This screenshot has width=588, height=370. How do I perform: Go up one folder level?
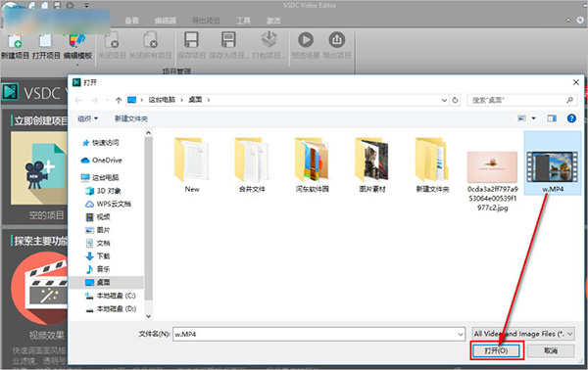[119, 100]
